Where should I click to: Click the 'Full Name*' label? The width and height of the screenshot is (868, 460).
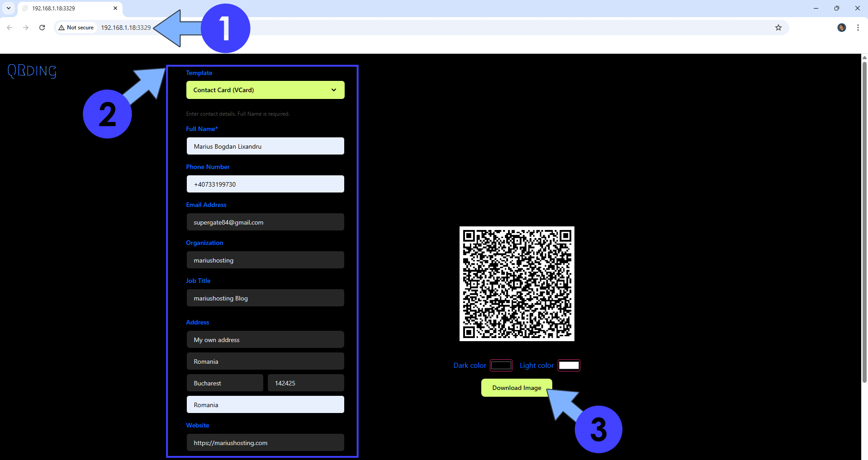pos(202,129)
